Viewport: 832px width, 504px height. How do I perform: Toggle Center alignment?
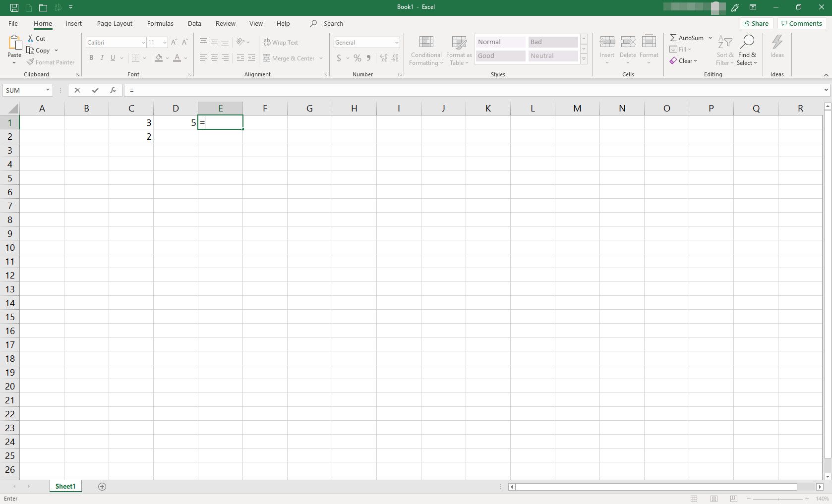click(x=214, y=58)
